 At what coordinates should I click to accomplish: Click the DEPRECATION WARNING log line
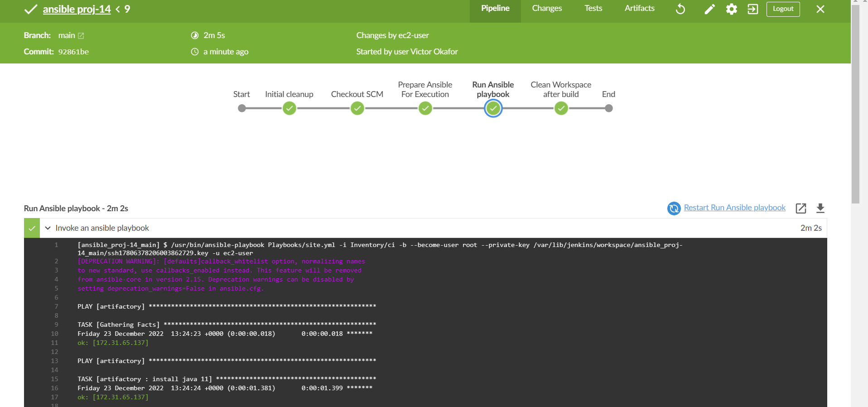[x=221, y=262]
